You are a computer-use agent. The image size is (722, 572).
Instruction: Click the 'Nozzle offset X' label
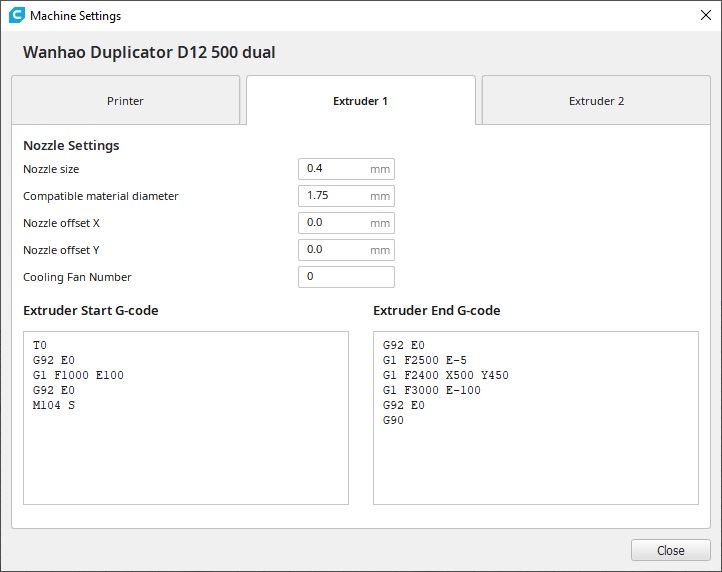click(x=61, y=223)
